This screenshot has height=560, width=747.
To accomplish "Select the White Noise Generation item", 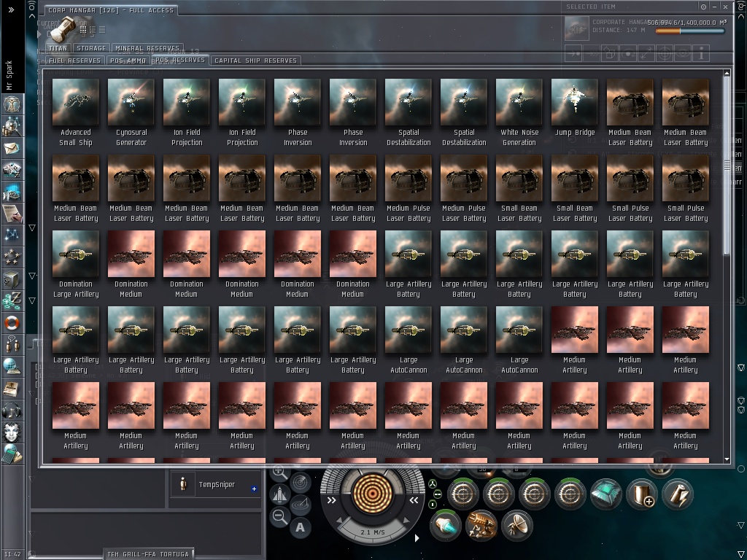I will [519, 113].
